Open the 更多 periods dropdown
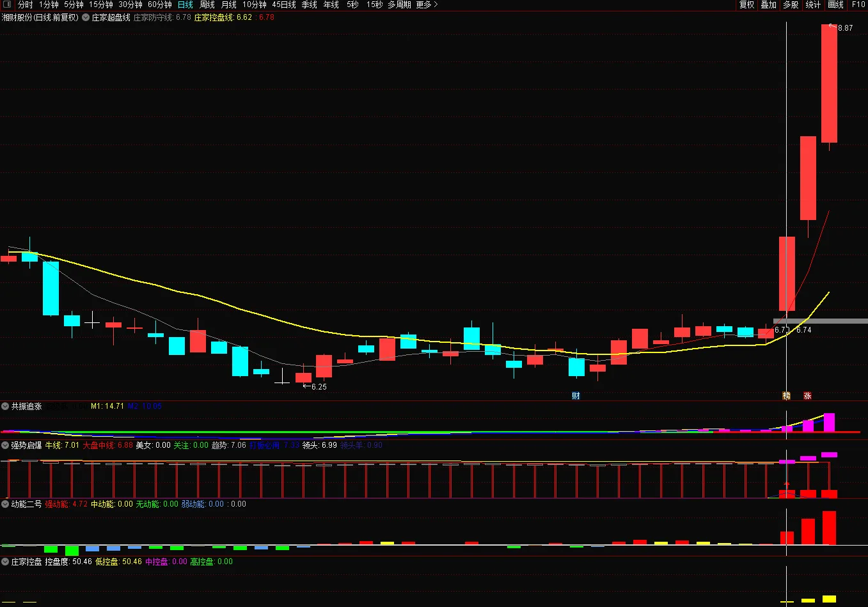The width and height of the screenshot is (868, 607). (x=427, y=4)
